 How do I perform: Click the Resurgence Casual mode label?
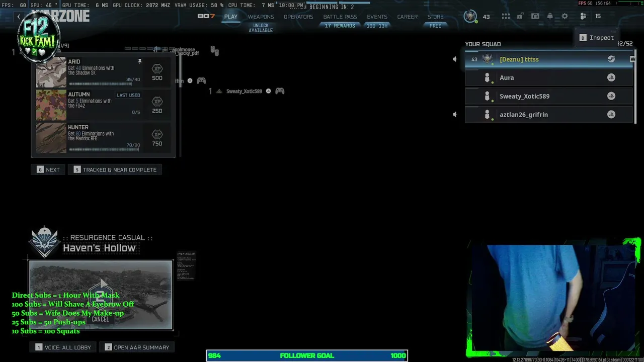(x=108, y=237)
